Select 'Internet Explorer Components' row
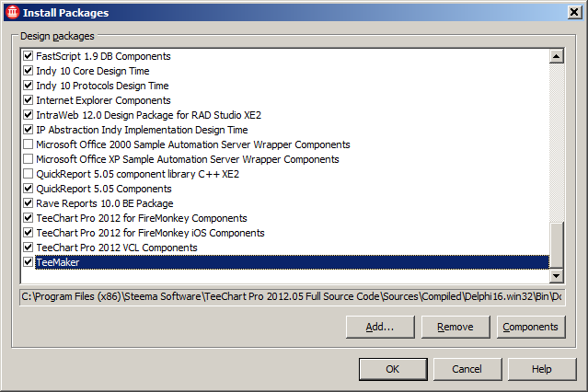The width and height of the screenshot is (588, 392). [x=103, y=100]
